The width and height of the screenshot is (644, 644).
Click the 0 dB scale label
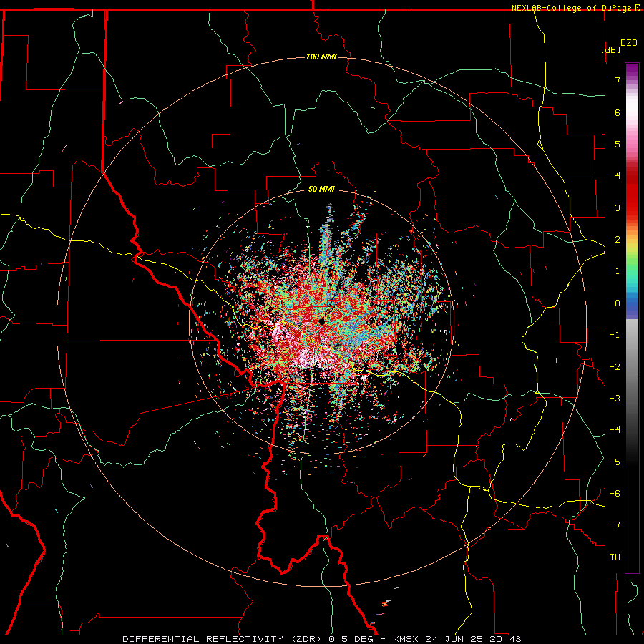618,303
